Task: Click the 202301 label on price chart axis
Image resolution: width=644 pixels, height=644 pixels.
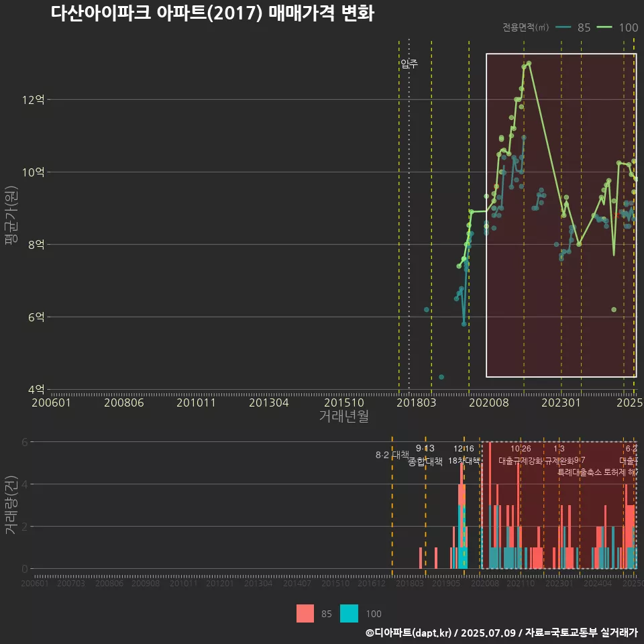Action: click(x=561, y=402)
